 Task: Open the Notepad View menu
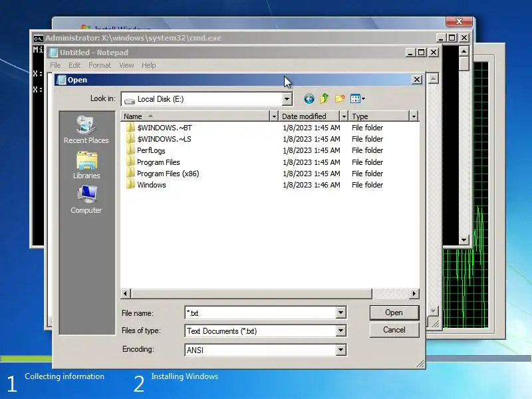point(126,65)
